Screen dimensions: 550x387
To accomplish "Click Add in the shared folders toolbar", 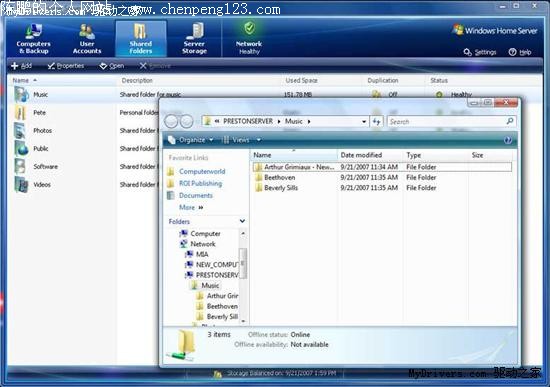I will 22,66.
